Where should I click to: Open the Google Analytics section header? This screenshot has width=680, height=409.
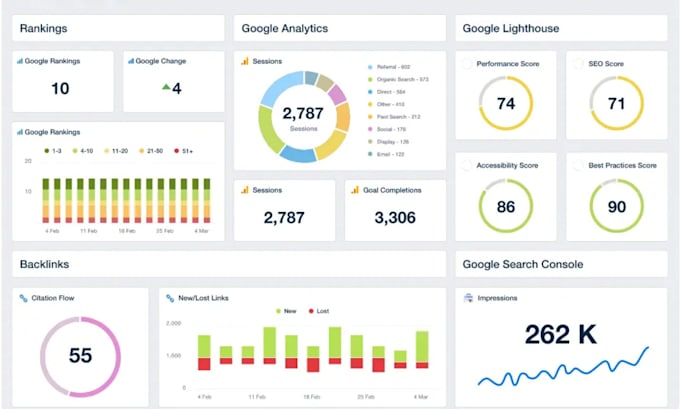340,28
